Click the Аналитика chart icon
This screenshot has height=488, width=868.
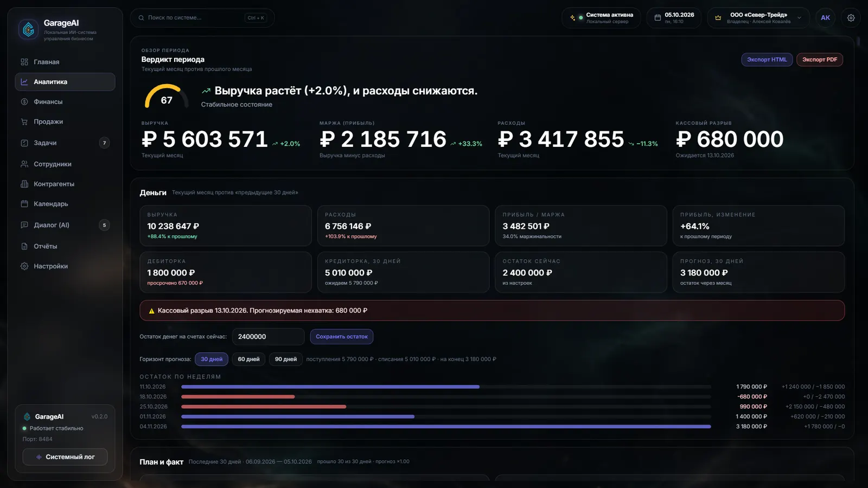click(24, 82)
